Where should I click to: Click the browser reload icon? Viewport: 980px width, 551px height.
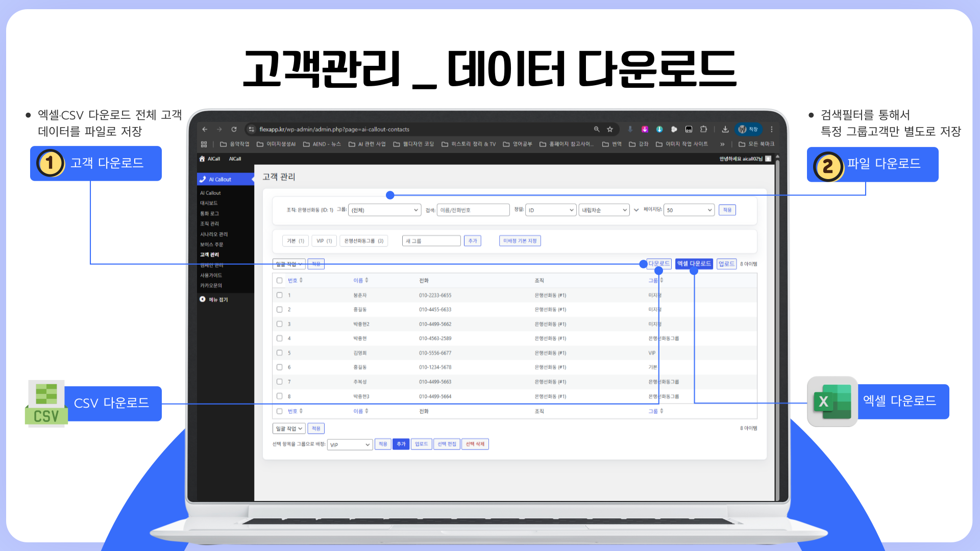[x=234, y=130]
